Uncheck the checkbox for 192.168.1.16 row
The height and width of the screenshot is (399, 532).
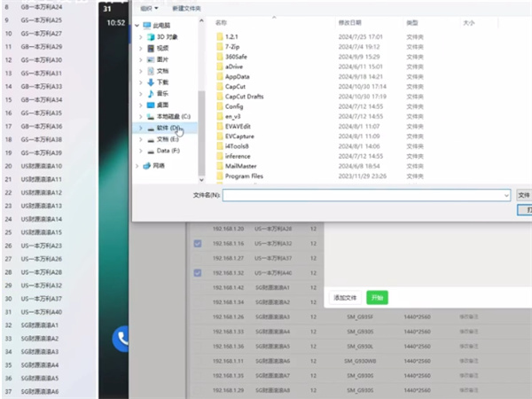[x=198, y=243]
